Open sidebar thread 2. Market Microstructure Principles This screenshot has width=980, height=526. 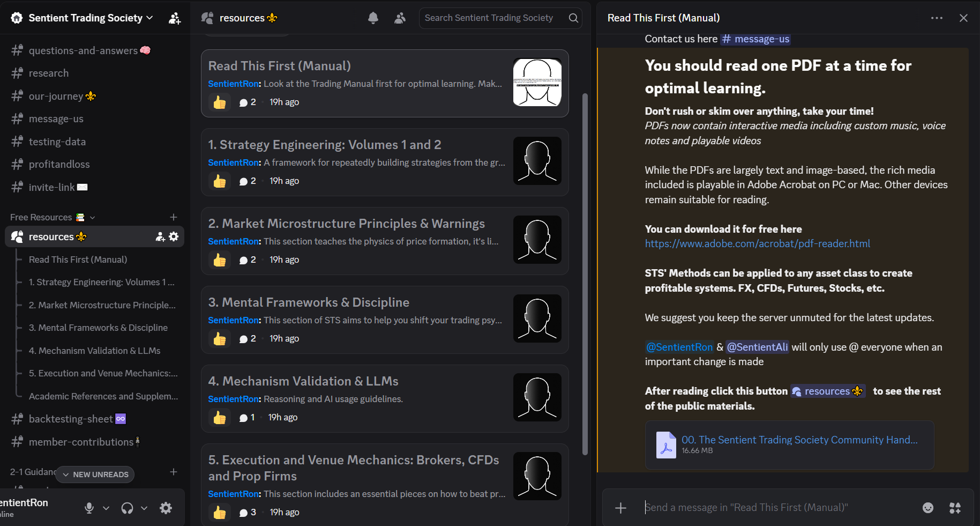(x=102, y=305)
